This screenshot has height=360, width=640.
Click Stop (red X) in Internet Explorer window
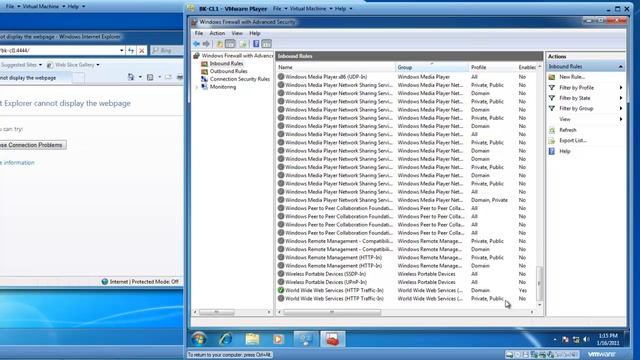click(x=142, y=50)
